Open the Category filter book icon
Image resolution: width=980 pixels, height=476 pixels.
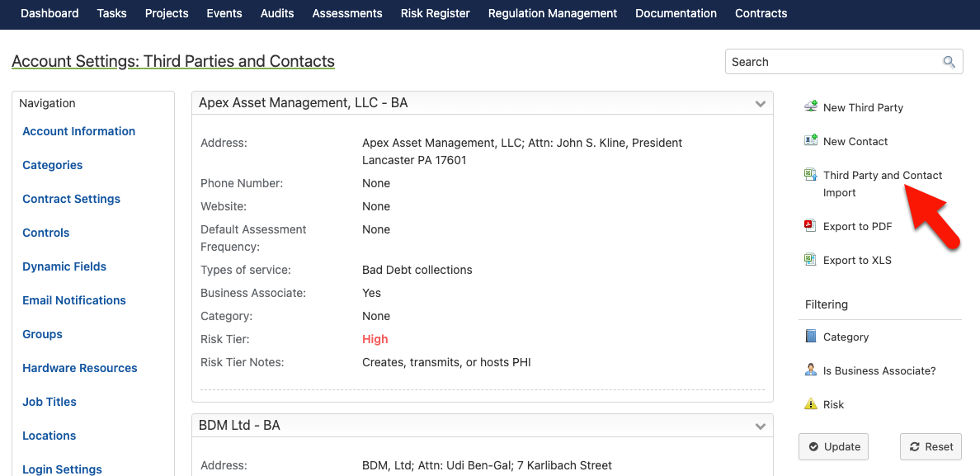point(811,336)
